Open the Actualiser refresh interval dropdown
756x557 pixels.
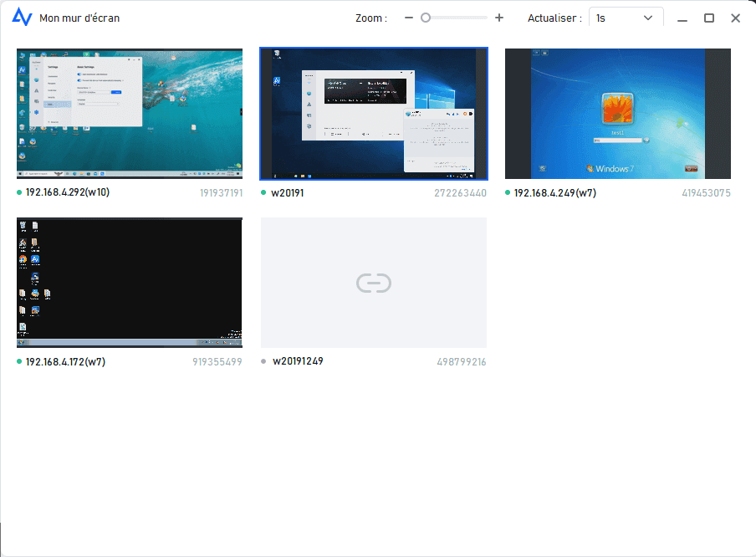[626, 18]
